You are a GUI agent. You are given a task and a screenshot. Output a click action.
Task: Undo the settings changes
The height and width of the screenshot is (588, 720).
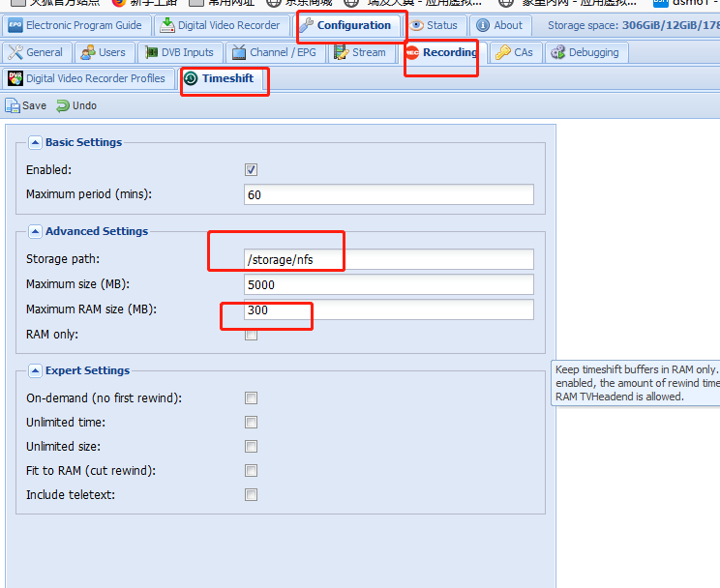[x=76, y=105]
